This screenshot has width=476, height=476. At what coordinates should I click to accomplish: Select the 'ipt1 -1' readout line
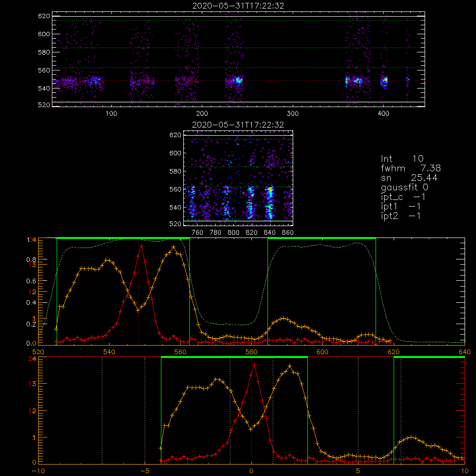tap(401, 207)
